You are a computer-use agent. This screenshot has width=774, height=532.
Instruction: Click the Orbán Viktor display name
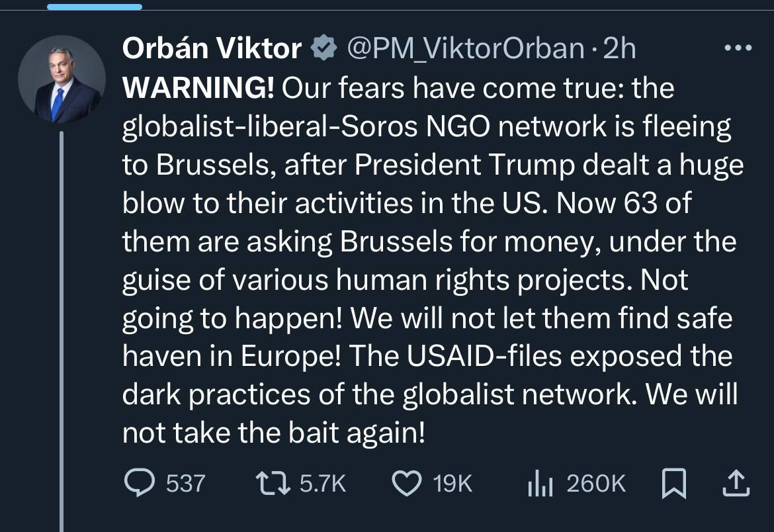[x=211, y=48]
